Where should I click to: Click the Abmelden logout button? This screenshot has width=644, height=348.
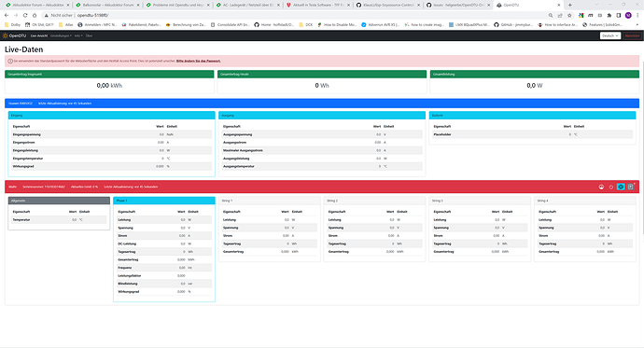tap(632, 35)
